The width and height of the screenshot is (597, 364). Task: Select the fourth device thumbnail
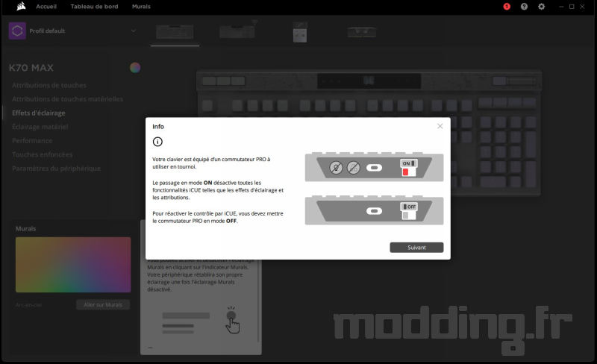362,32
